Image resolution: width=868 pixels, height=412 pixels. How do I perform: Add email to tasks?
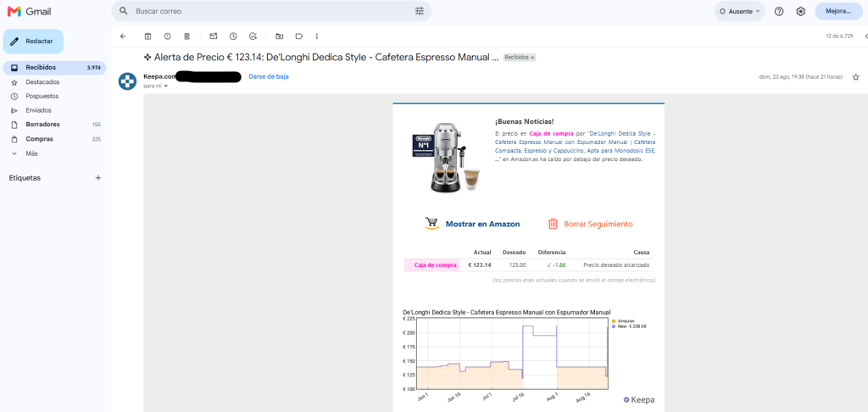point(253,36)
